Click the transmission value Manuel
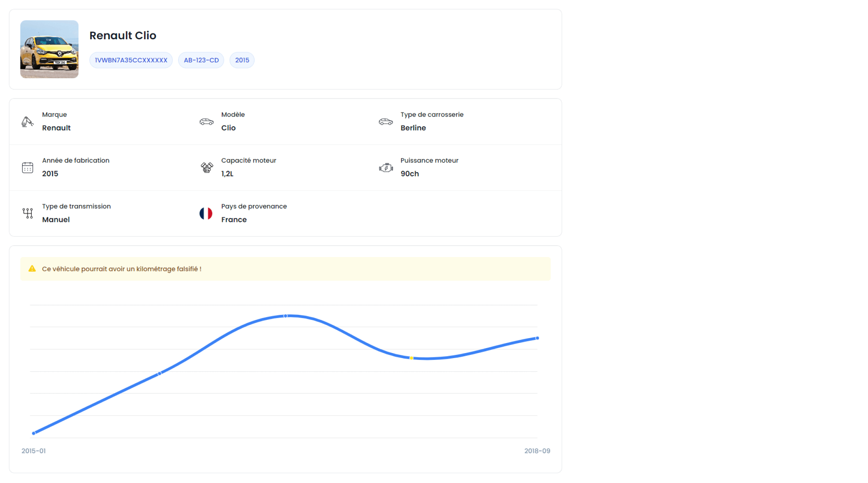 [56, 220]
